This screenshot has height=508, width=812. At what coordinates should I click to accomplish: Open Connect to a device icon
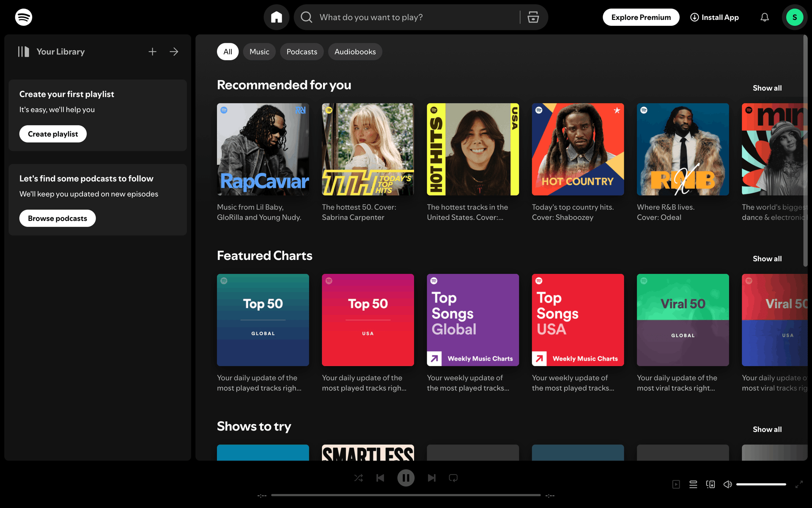tap(710, 484)
